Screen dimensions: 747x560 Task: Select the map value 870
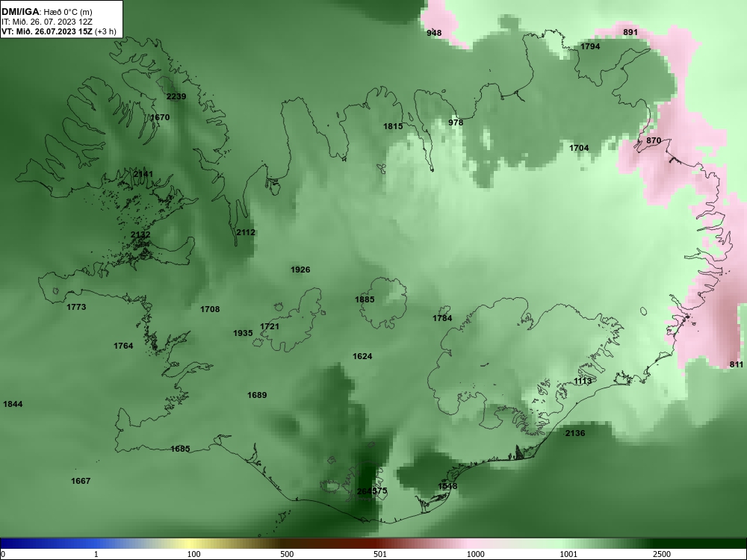(x=654, y=140)
